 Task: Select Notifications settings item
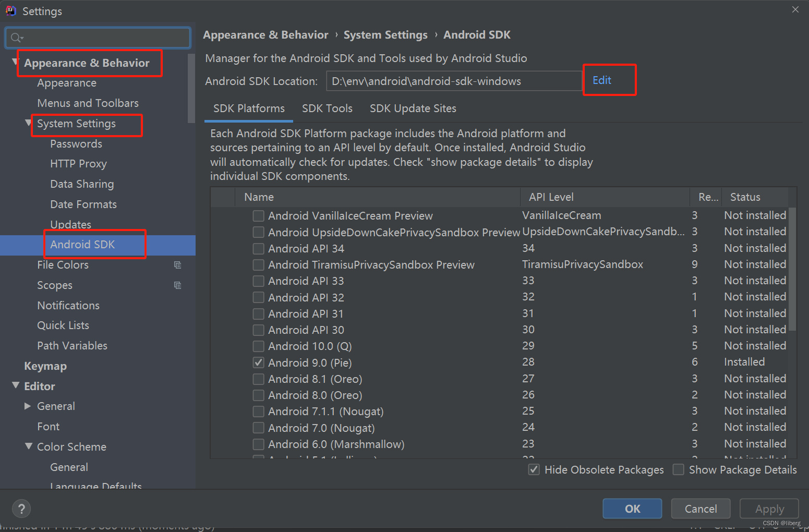click(68, 306)
